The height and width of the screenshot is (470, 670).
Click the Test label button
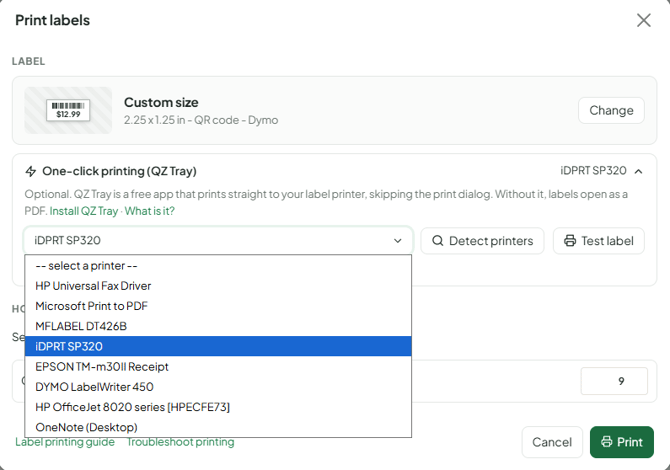pyautogui.click(x=599, y=241)
